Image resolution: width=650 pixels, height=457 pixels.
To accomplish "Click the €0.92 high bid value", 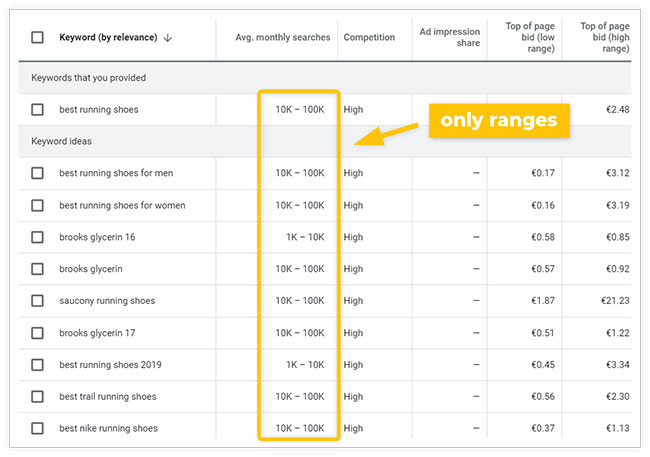I will click(x=617, y=269).
